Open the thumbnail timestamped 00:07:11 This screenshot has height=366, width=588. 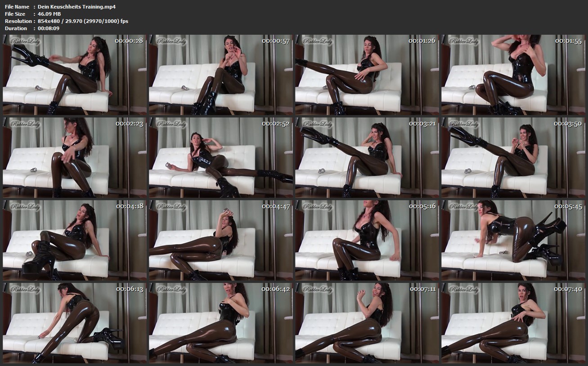(367, 323)
